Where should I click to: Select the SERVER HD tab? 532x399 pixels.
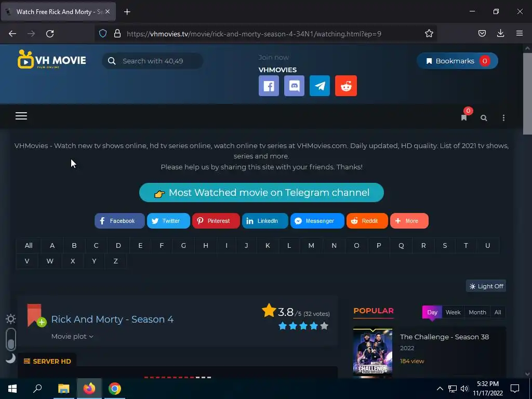coord(47,362)
